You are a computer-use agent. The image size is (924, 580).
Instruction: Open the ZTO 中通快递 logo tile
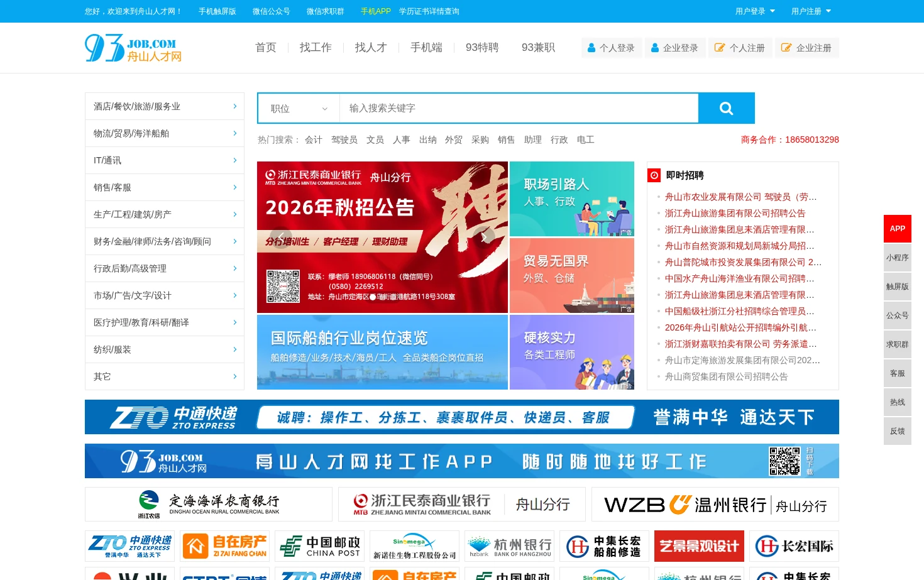tap(130, 546)
